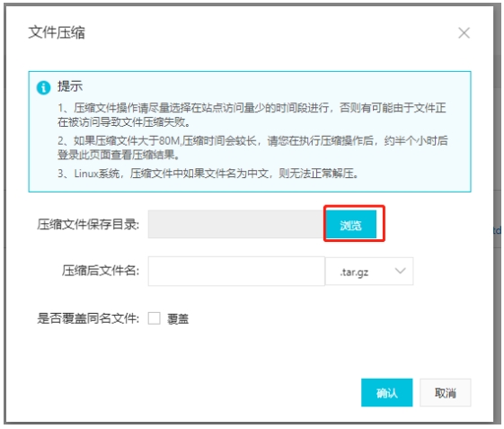Click the second tip about files over 80M
The image size is (504, 429).
coord(252,147)
